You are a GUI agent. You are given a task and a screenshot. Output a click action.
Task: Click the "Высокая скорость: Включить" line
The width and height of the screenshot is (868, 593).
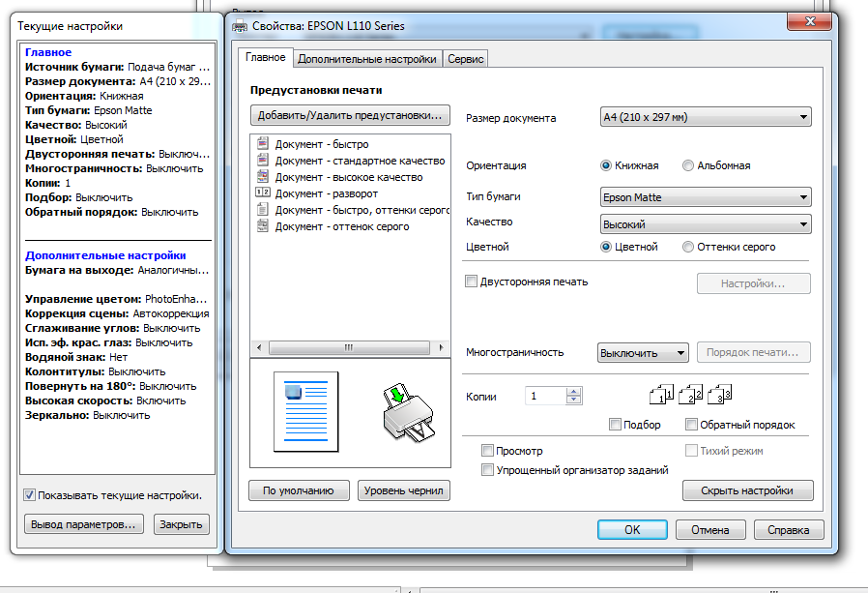[x=105, y=400]
